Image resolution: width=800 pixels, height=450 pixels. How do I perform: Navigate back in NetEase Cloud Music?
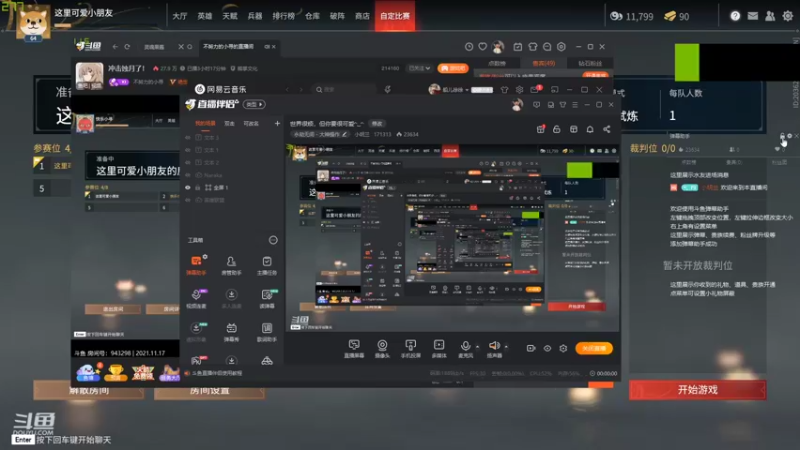coord(287,89)
